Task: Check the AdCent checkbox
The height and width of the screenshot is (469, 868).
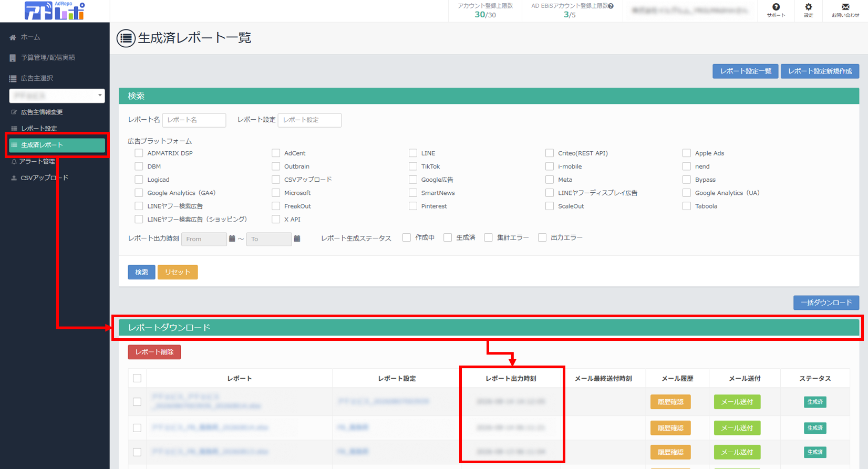Action: pyautogui.click(x=276, y=153)
